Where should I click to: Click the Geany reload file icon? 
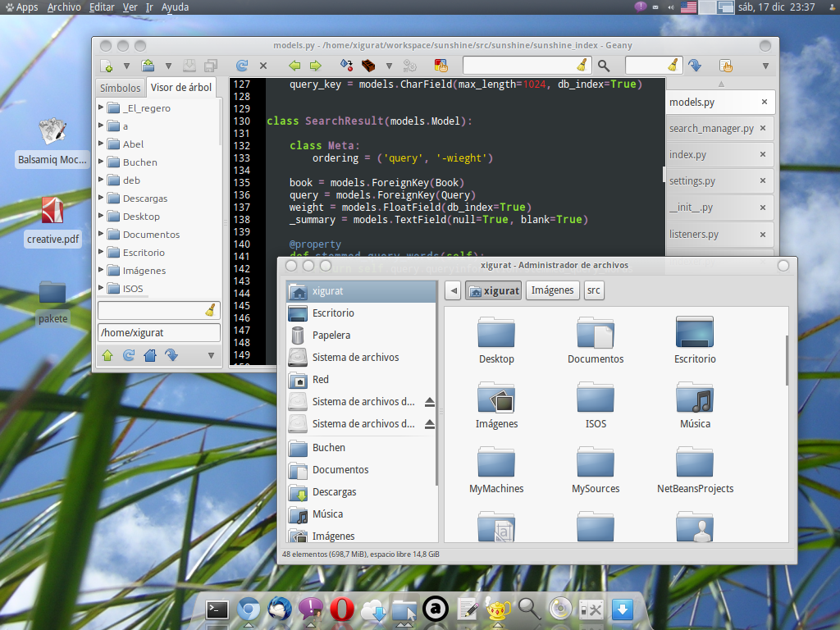click(x=242, y=66)
